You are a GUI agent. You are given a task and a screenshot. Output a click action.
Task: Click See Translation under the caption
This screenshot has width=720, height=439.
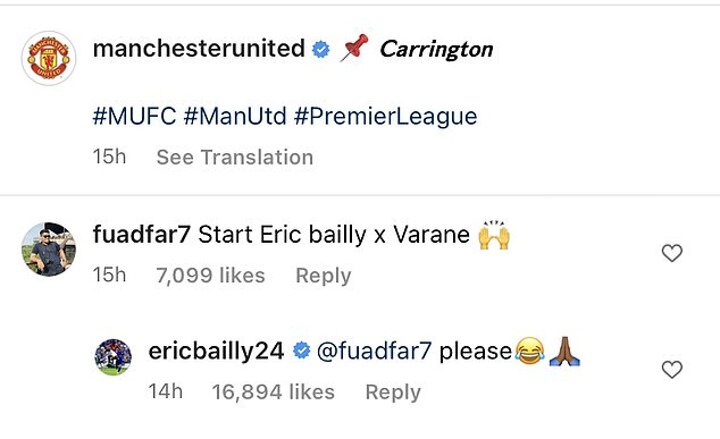click(x=234, y=157)
